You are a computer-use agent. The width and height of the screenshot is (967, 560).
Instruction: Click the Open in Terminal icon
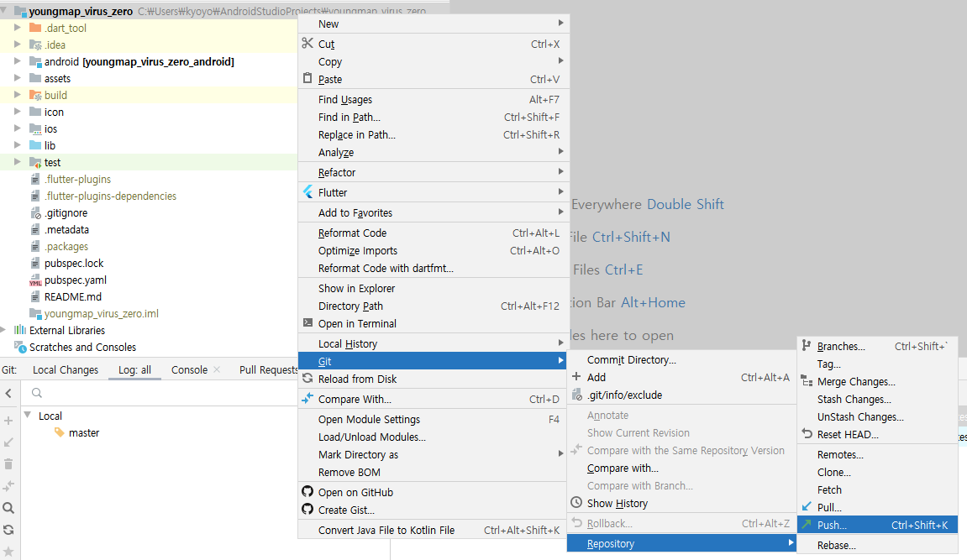pyautogui.click(x=307, y=322)
